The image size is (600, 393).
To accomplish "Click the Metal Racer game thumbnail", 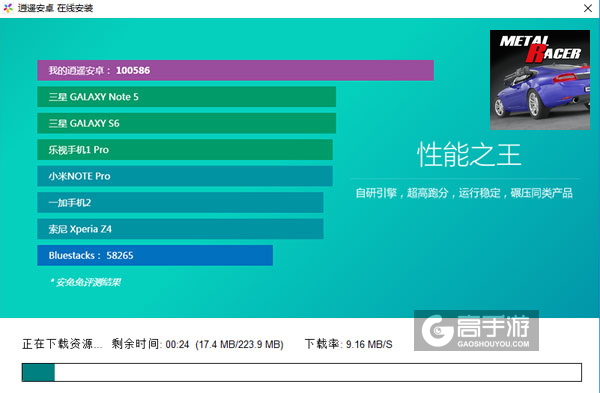I will coord(540,80).
